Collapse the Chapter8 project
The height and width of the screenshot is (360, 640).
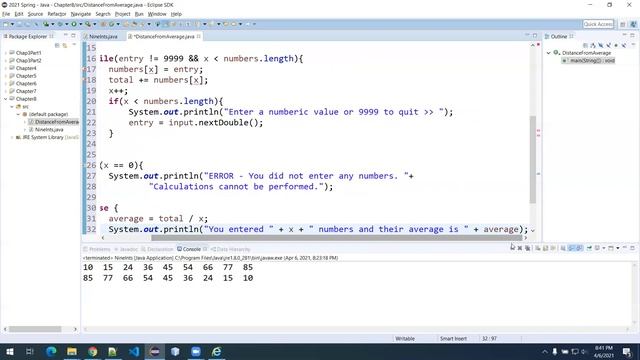tap(6, 99)
